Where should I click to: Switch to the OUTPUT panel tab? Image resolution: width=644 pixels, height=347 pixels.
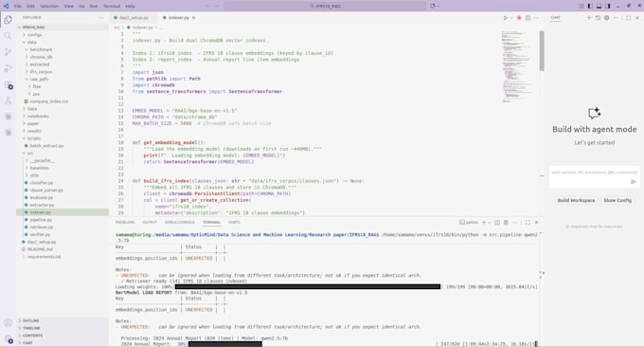click(150, 223)
